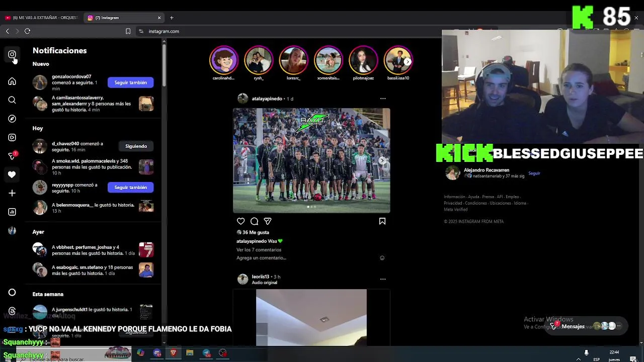Follow back reyyyyspp with Seguir también
This screenshot has height=362, width=644.
coord(130,188)
